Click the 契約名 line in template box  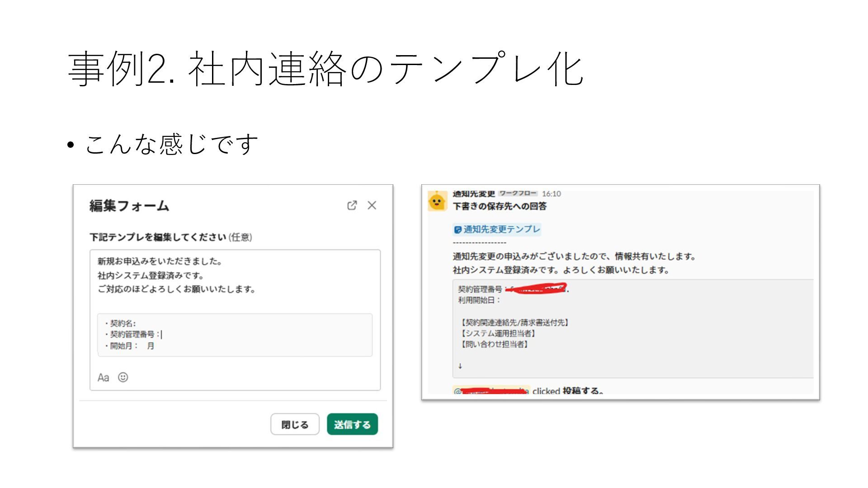120,324
